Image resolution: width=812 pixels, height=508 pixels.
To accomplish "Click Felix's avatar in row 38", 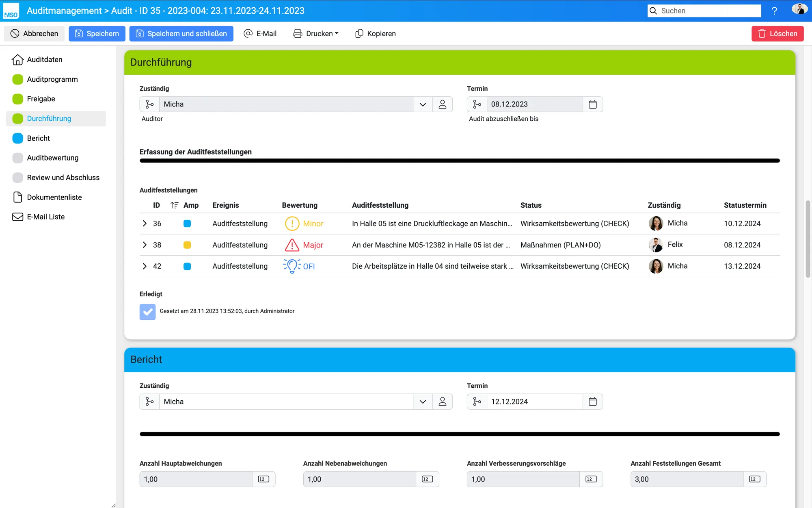I will (x=656, y=245).
